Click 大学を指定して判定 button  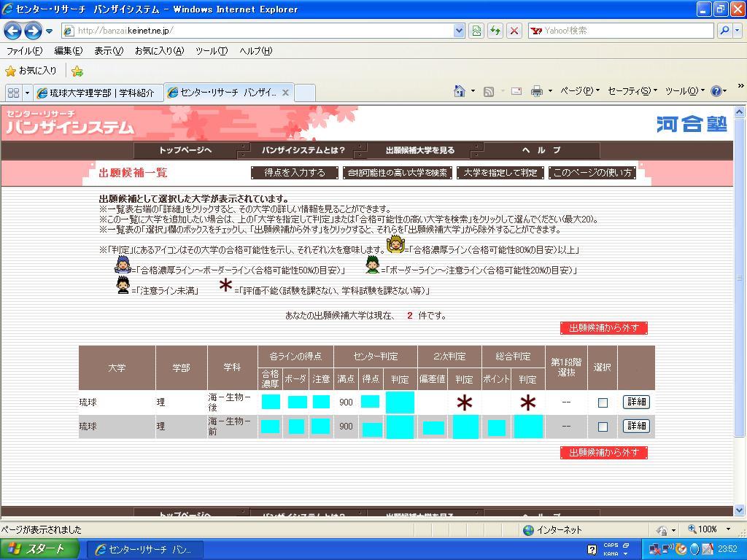point(500,173)
